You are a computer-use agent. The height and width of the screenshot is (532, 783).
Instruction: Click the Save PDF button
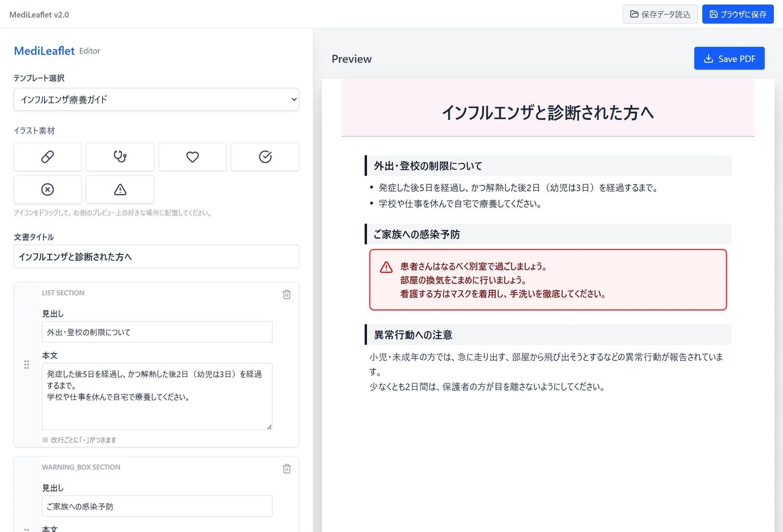[729, 58]
